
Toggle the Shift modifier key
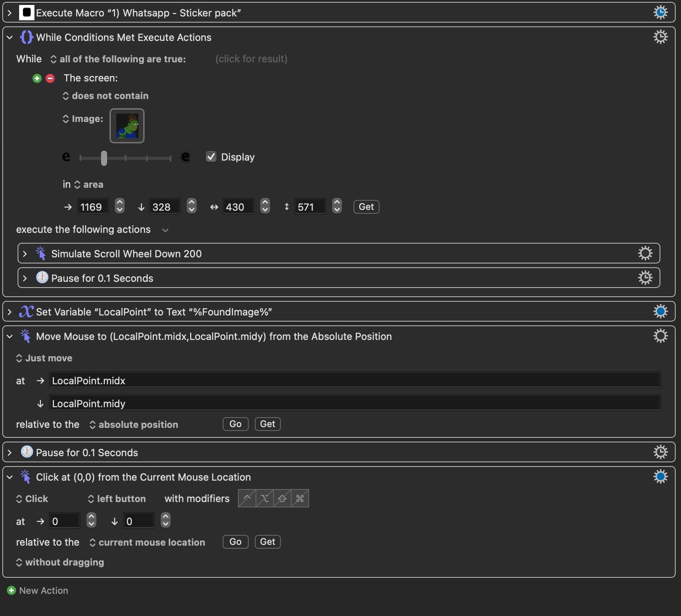tap(282, 499)
